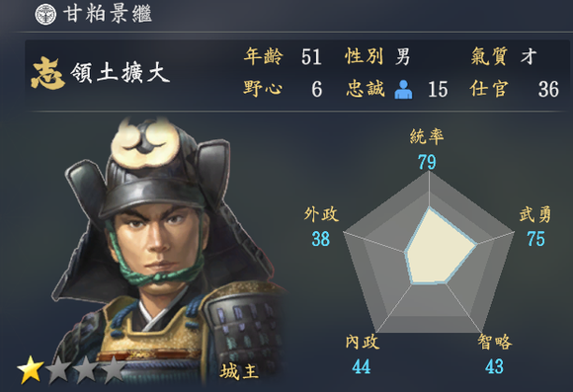
Task: Click the clan crest icon beside 甘粕景繼
Action: coord(45,15)
